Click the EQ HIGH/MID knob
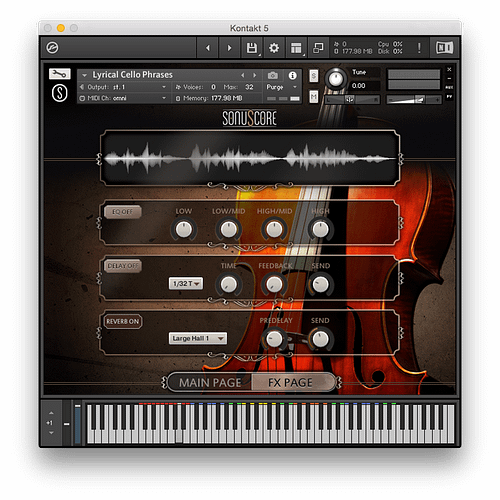 (274, 229)
